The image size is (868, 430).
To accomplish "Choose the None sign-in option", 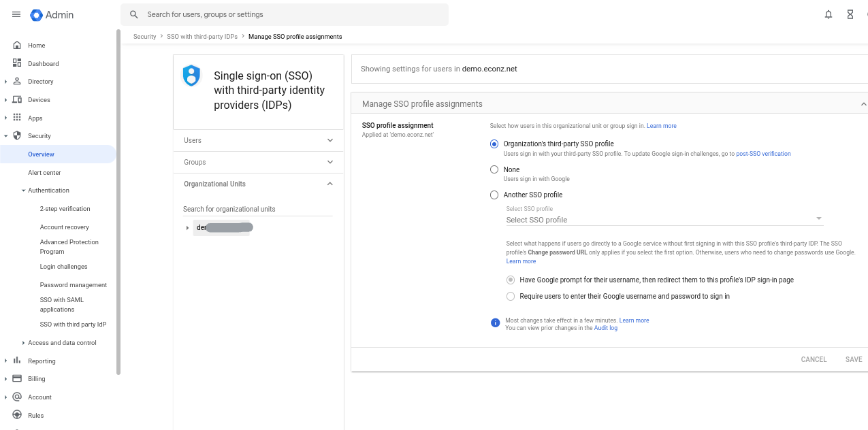I will tap(494, 169).
